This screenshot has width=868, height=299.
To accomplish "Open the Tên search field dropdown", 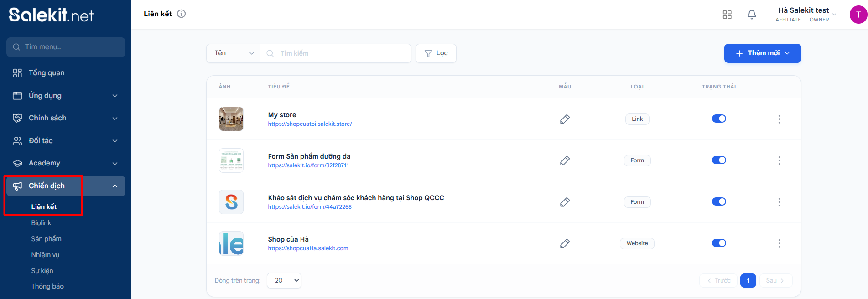I will click(x=234, y=53).
